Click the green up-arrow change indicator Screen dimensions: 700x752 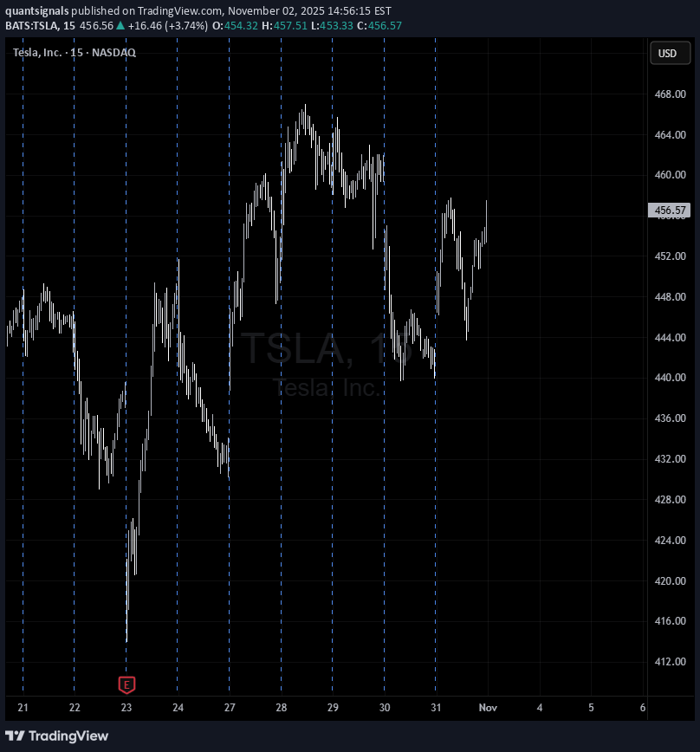tap(120, 26)
